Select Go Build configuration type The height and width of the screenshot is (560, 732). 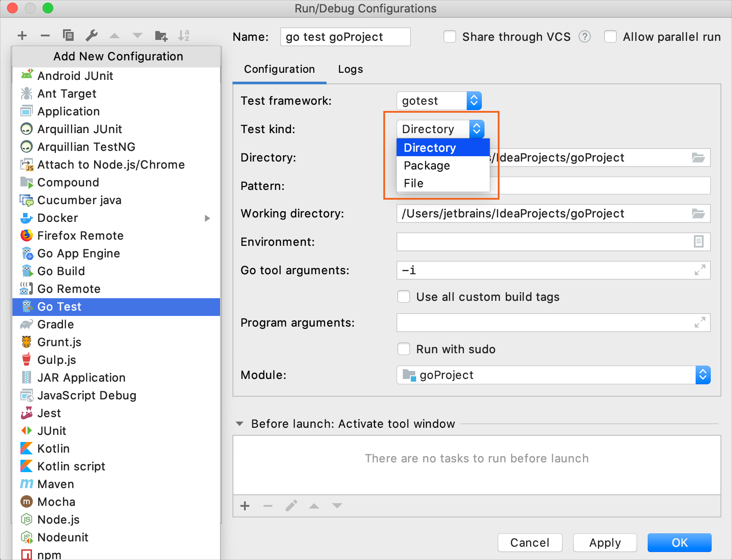116,271
